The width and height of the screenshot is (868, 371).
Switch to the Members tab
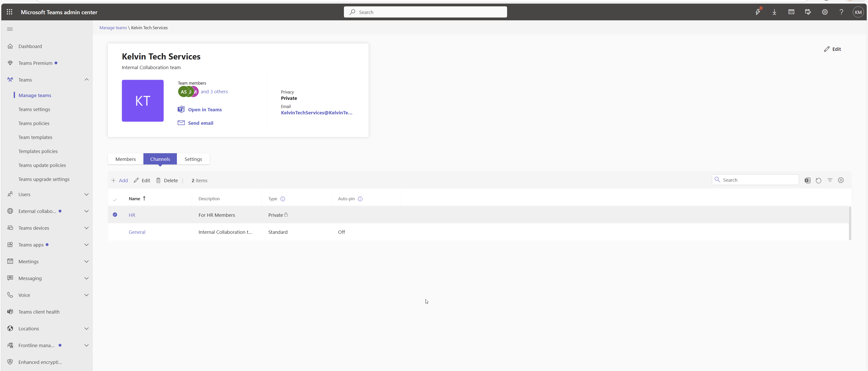pos(125,159)
